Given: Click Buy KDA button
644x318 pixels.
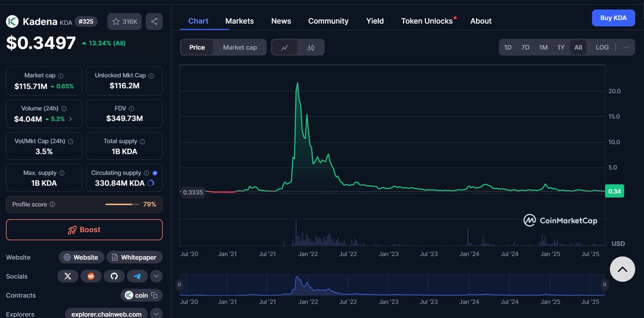Looking at the screenshot, I should coord(613,18).
